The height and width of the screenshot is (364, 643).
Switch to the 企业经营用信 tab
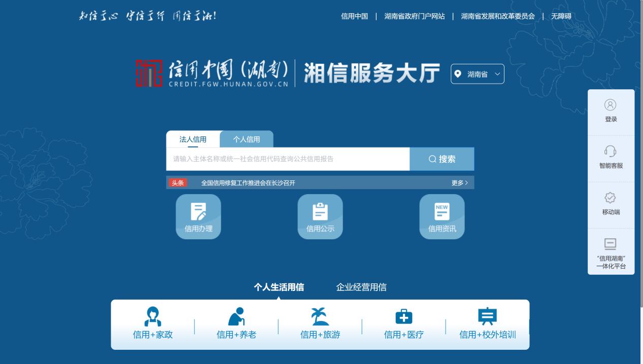(361, 287)
